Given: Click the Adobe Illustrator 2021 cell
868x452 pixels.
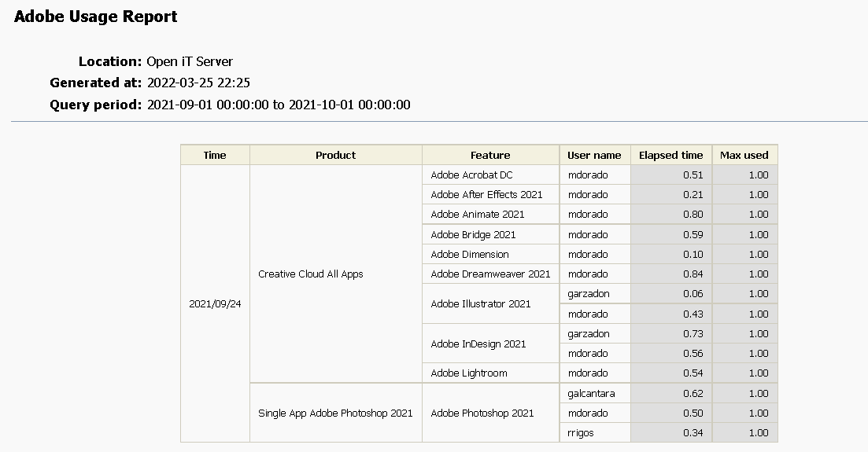Looking at the screenshot, I should pyautogui.click(x=490, y=303).
